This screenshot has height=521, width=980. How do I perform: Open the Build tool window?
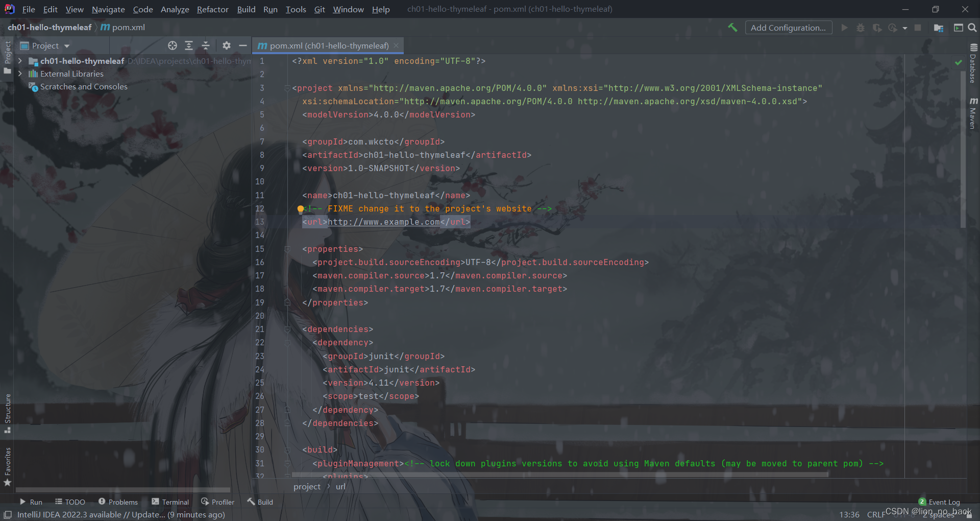tap(260, 502)
